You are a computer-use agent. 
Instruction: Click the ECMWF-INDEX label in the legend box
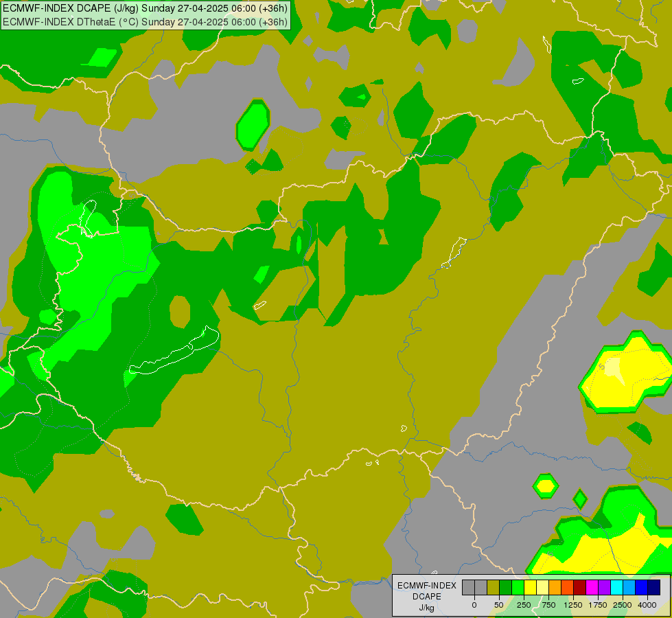(427, 586)
